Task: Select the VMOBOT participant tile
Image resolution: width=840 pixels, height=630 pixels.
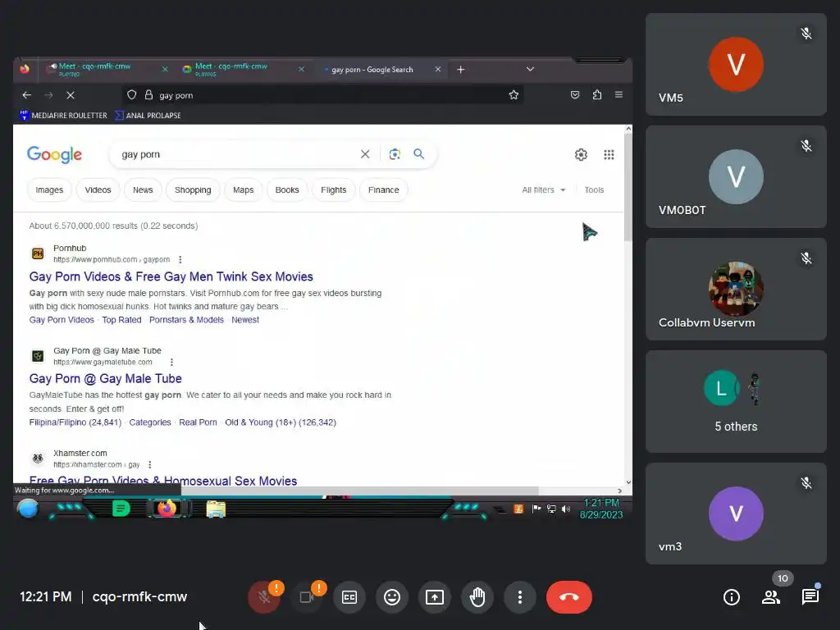Action: [x=736, y=177]
